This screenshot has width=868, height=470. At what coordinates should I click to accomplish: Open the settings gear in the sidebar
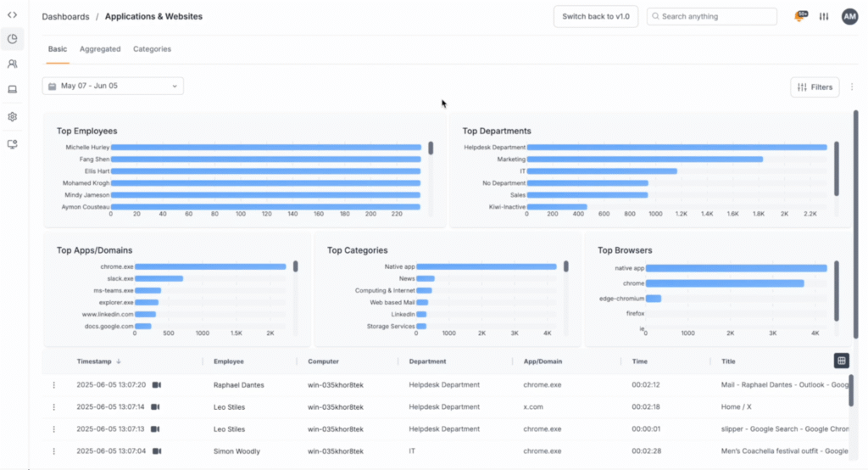(x=12, y=117)
